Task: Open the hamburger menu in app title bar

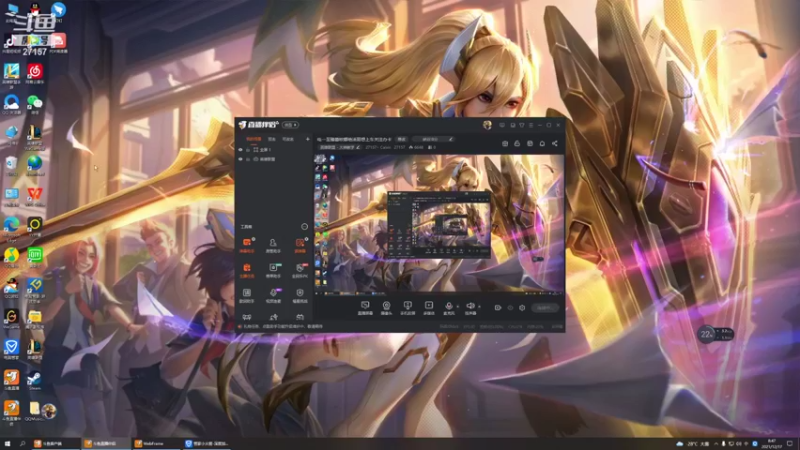Action: 531,125
